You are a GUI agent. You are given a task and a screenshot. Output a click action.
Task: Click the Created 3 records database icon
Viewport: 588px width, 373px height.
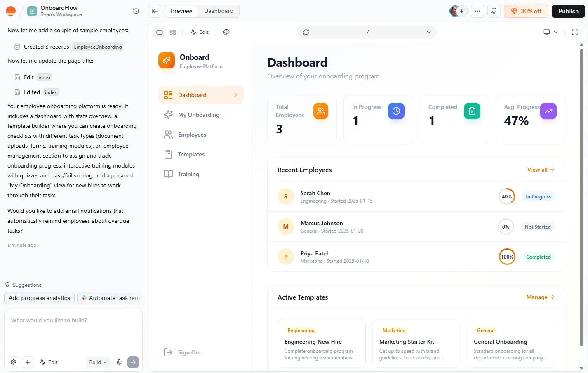[x=17, y=47]
